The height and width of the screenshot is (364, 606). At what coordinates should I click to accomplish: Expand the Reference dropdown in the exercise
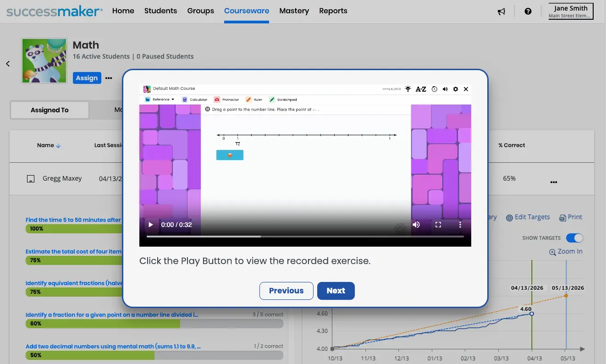(160, 99)
